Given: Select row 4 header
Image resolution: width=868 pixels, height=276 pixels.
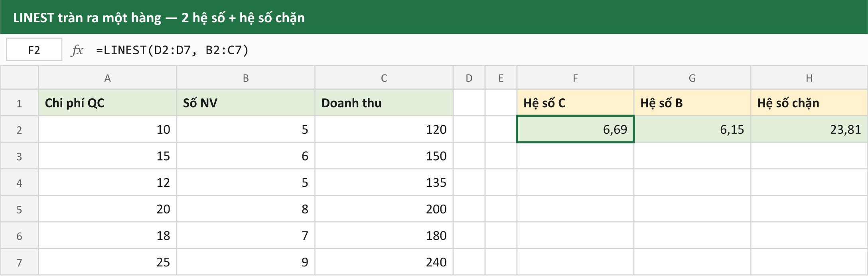Looking at the screenshot, I should pos(19,182).
